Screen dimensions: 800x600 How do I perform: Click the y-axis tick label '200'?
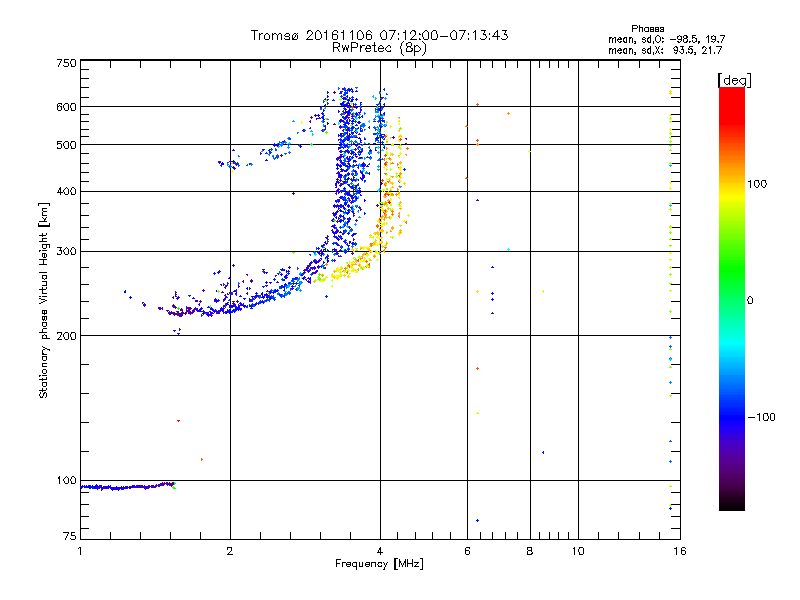[66, 336]
